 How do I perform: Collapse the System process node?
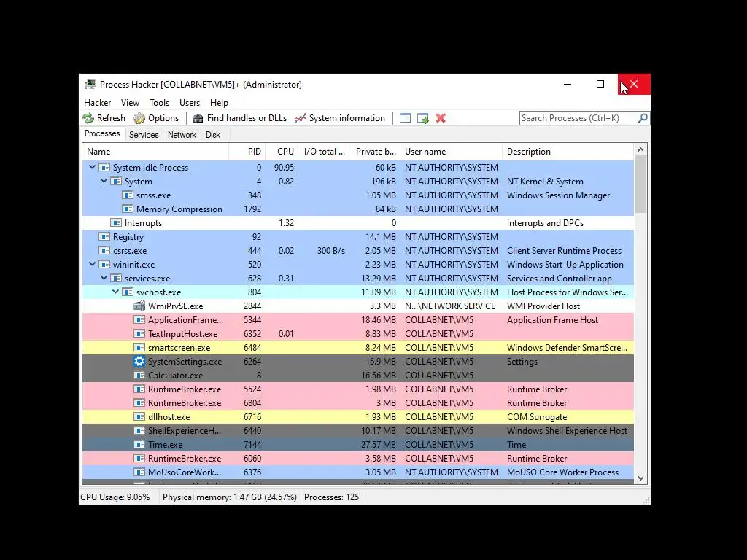pyautogui.click(x=104, y=181)
